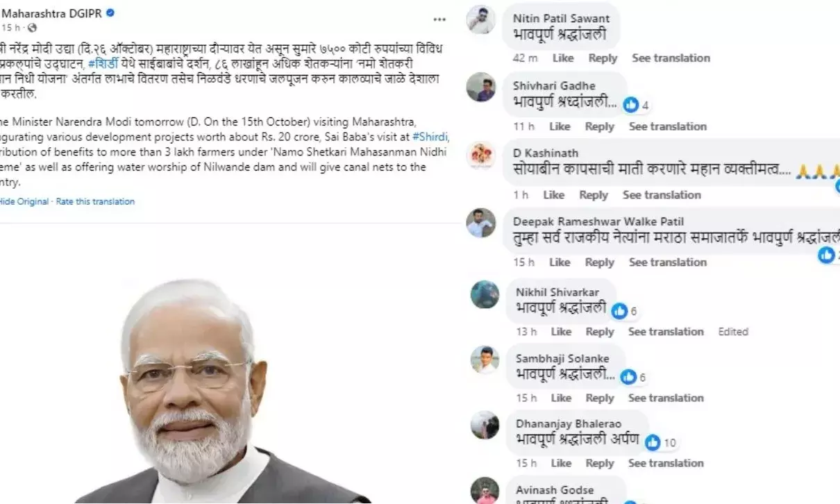View 10 like reactions on Dhananjay Bhalerao's comment
Screen dimensions: 840x504
[660, 442]
